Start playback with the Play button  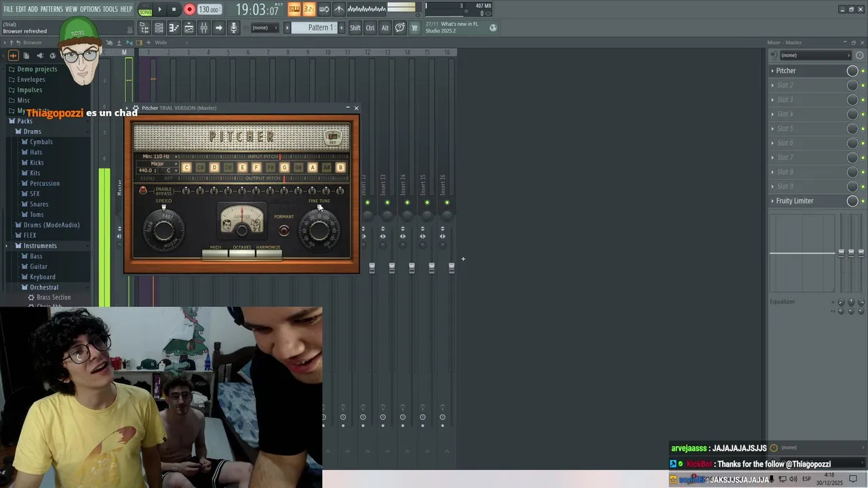coord(160,9)
